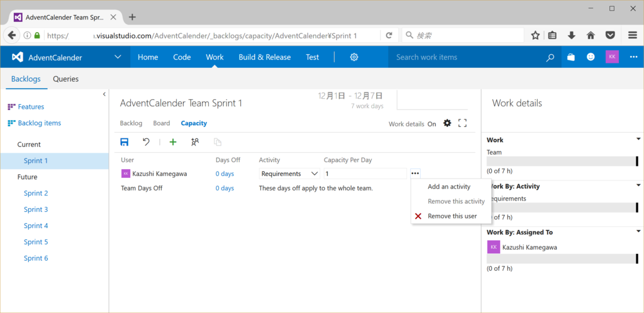Open Sprint 2 in sidebar

pos(36,193)
